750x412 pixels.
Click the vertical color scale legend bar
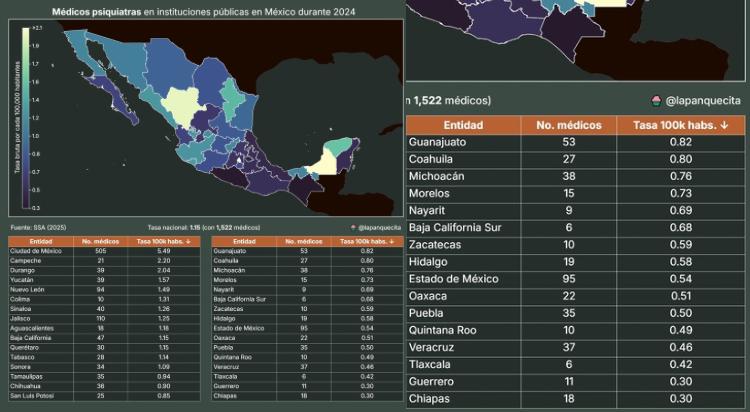25,118
